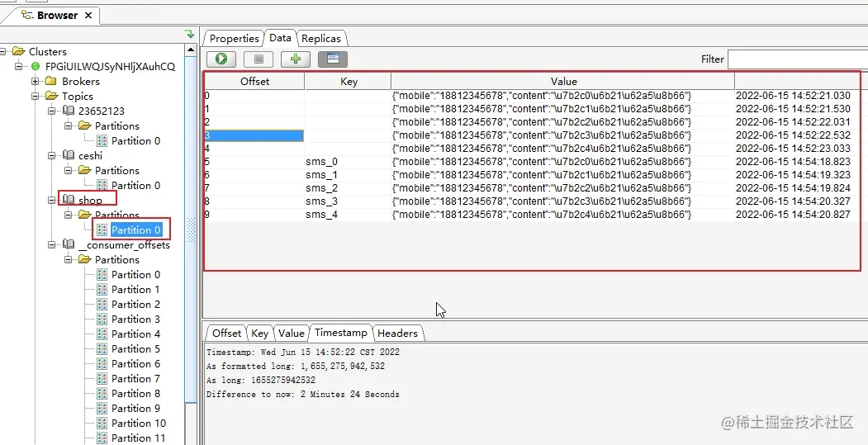Image resolution: width=868 pixels, height=445 pixels.
Task: Select highlighted Partition 0 under shop
Action: [135, 230]
